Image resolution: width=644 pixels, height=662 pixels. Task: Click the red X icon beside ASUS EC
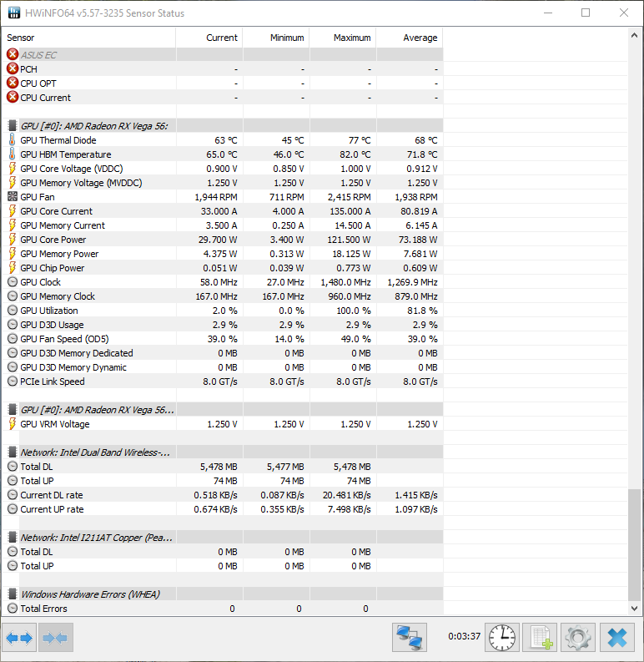coord(13,54)
